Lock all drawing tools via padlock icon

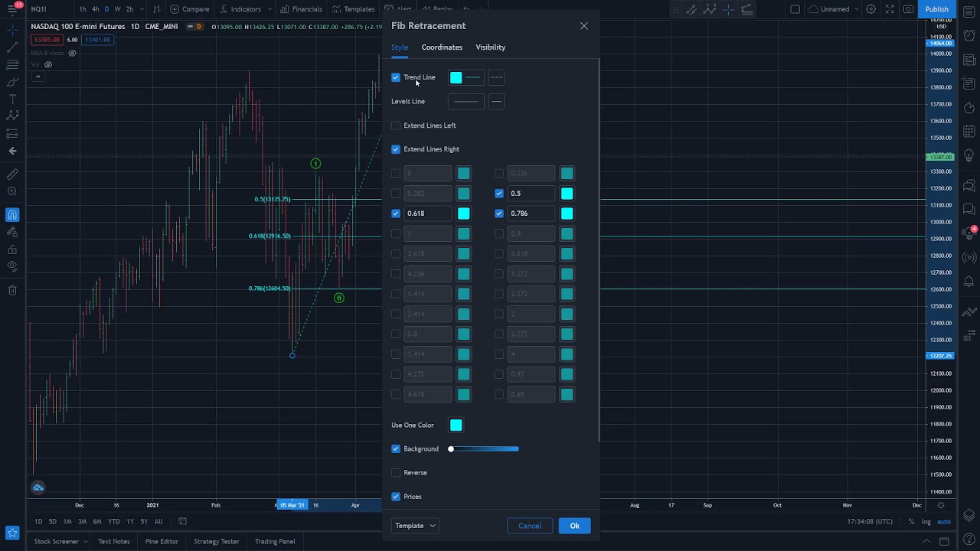click(12, 249)
